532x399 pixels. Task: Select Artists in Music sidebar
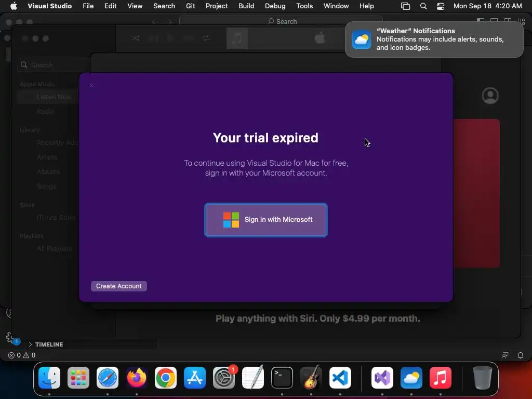47,157
